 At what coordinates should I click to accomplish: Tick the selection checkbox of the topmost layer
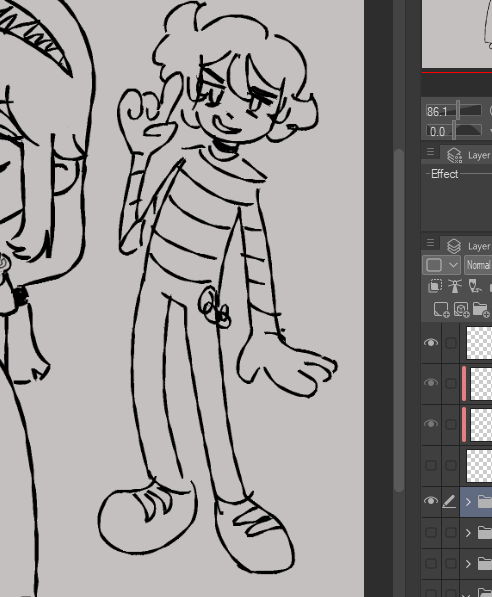(451, 343)
